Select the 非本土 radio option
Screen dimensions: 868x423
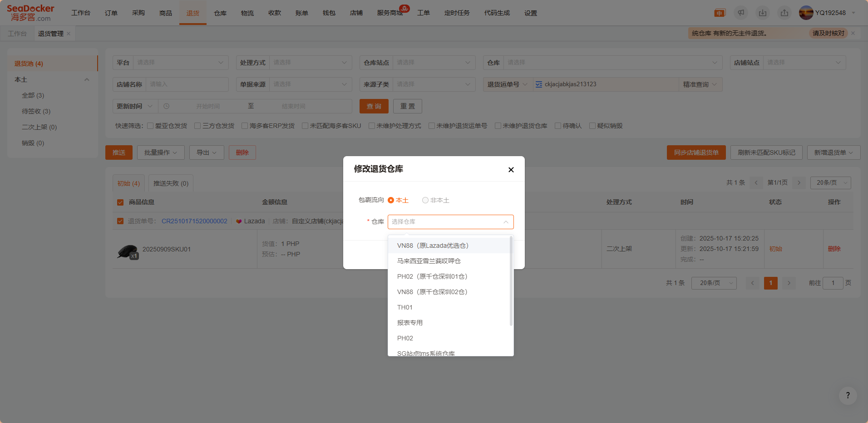click(x=425, y=200)
